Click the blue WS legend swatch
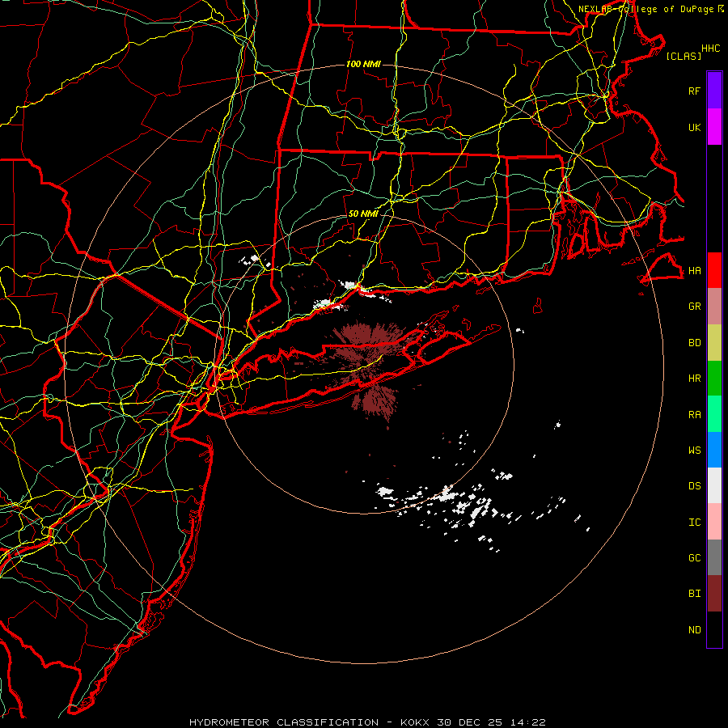The image size is (728, 728). click(x=714, y=450)
